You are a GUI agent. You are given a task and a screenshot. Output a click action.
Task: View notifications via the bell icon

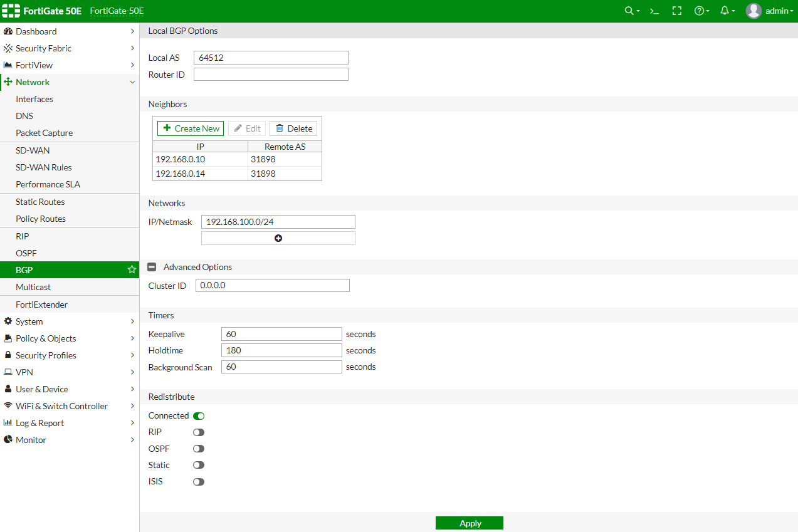(725, 11)
